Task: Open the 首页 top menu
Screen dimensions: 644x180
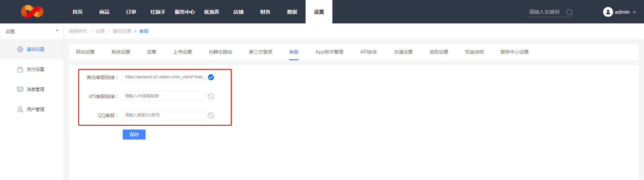Action: click(x=77, y=12)
